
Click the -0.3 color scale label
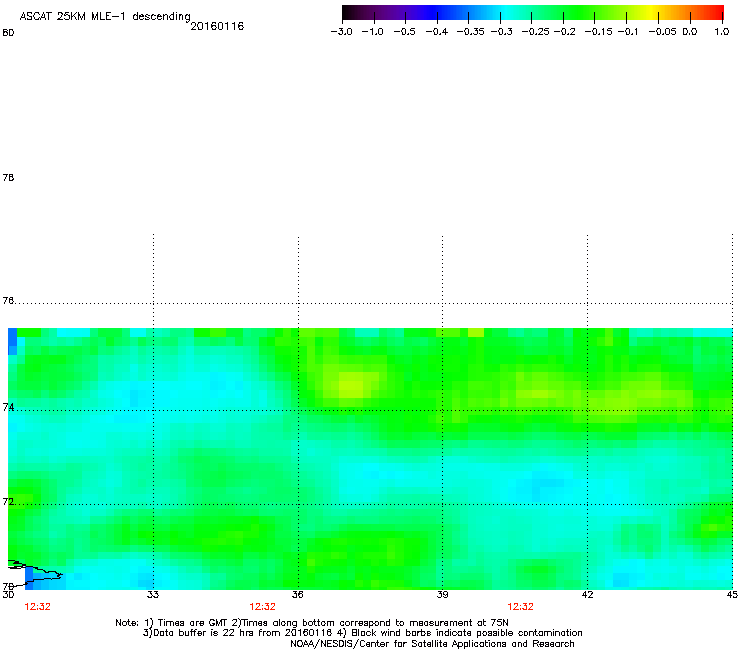tap(501, 32)
